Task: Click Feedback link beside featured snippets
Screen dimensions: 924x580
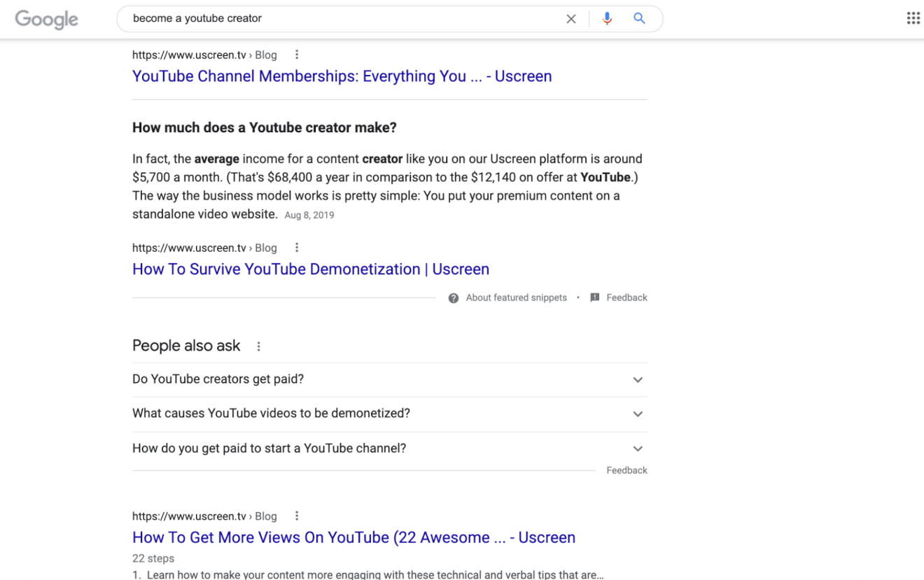Action: (626, 297)
